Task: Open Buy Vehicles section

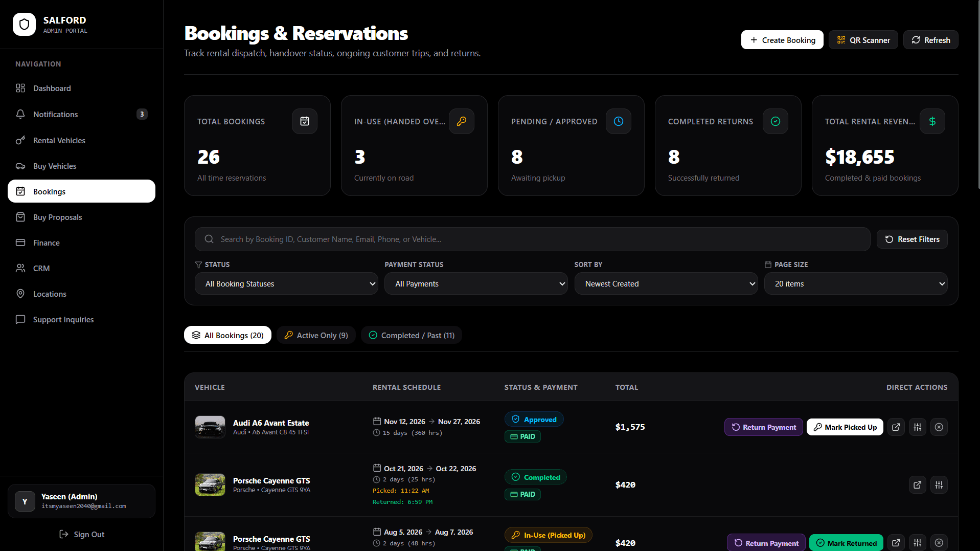Action: point(81,166)
